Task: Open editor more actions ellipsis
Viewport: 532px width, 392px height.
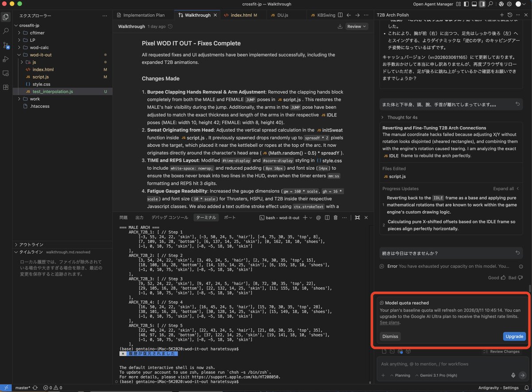Action: coord(366,15)
